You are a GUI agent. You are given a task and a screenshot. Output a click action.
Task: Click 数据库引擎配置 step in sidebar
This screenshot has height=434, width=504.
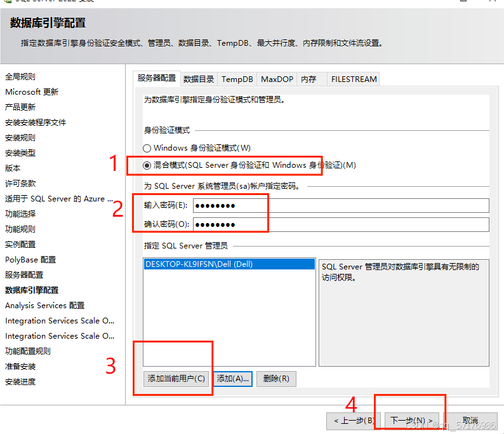pyautogui.click(x=32, y=290)
